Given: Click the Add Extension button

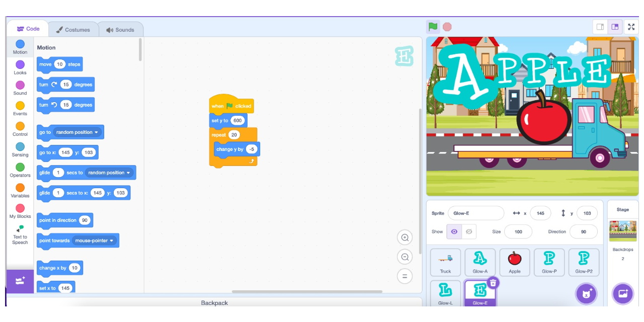Looking at the screenshot, I should point(20,281).
